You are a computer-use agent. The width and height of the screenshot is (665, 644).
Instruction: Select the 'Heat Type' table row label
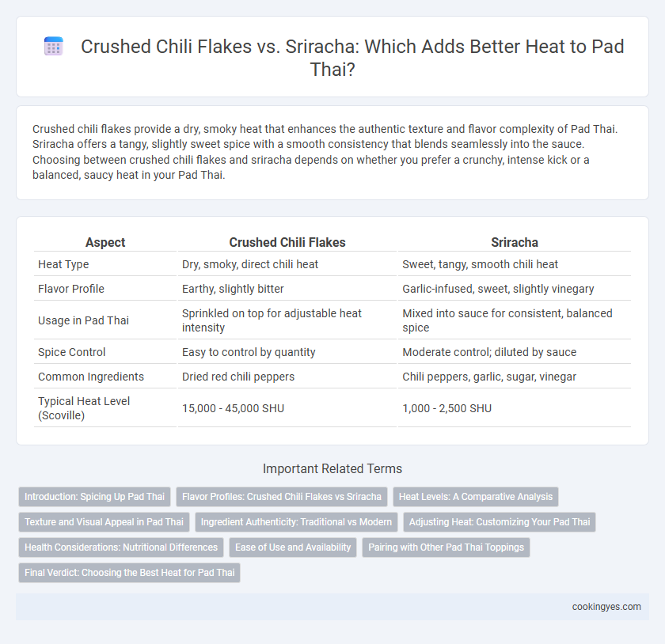pyautogui.click(x=63, y=264)
